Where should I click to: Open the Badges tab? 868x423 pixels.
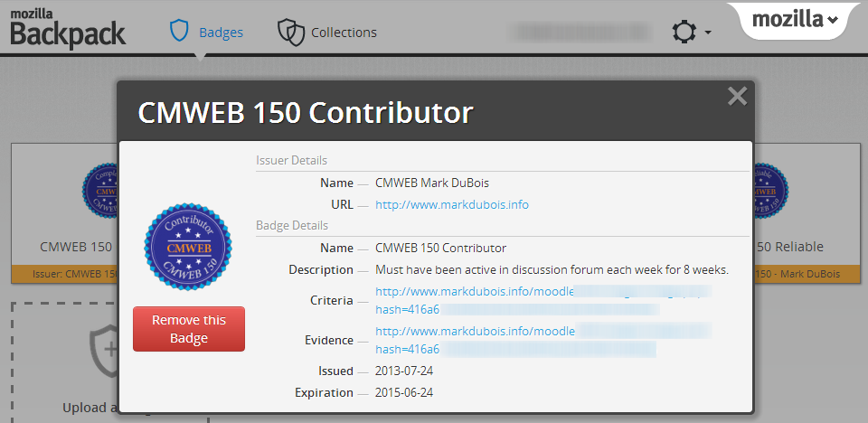(x=206, y=33)
